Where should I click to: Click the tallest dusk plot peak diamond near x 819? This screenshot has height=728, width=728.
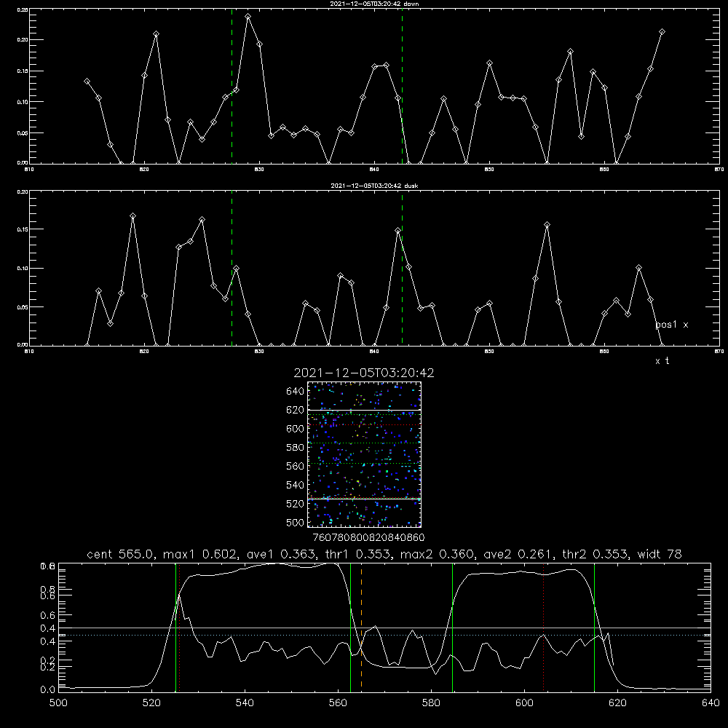(132, 216)
